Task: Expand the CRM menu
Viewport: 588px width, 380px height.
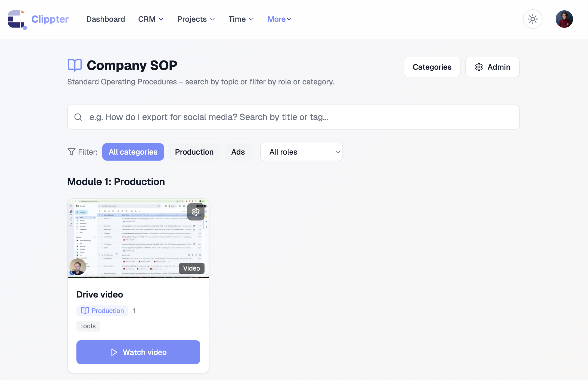Action: 151,19
